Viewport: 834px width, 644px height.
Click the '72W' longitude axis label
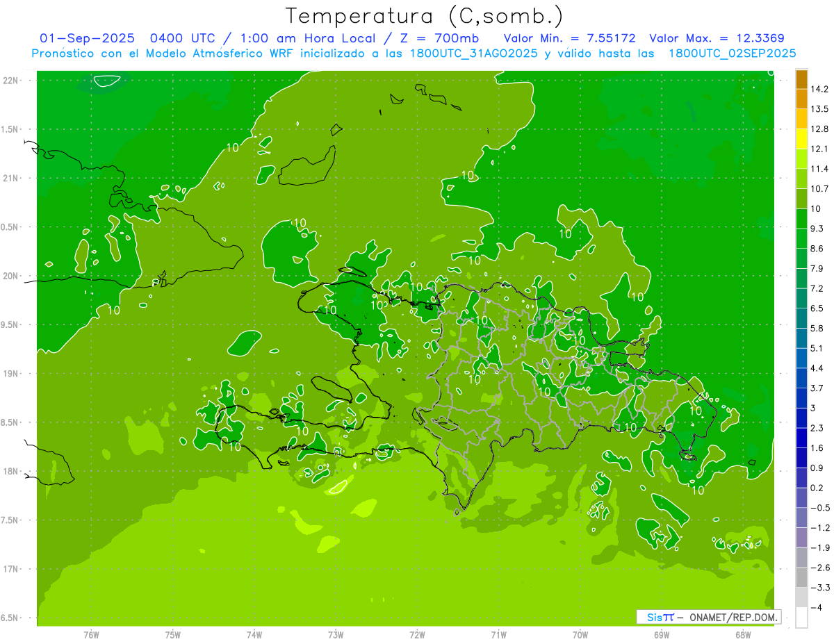417,634
